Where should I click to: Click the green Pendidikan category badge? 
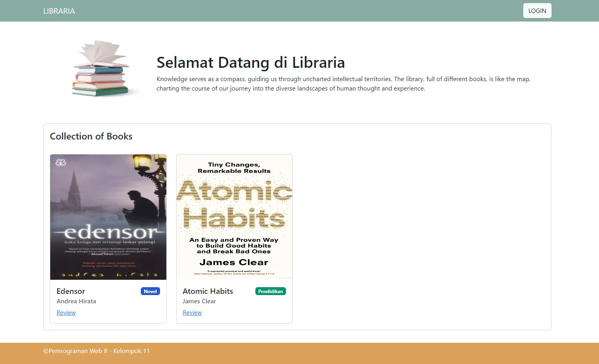pos(270,291)
